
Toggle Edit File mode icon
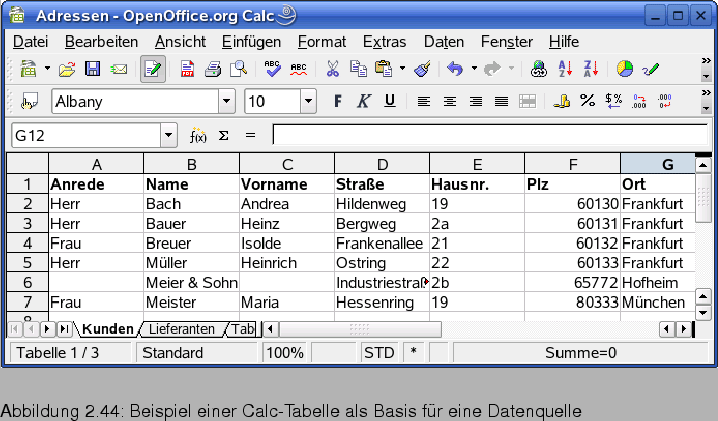pyautogui.click(x=152, y=69)
